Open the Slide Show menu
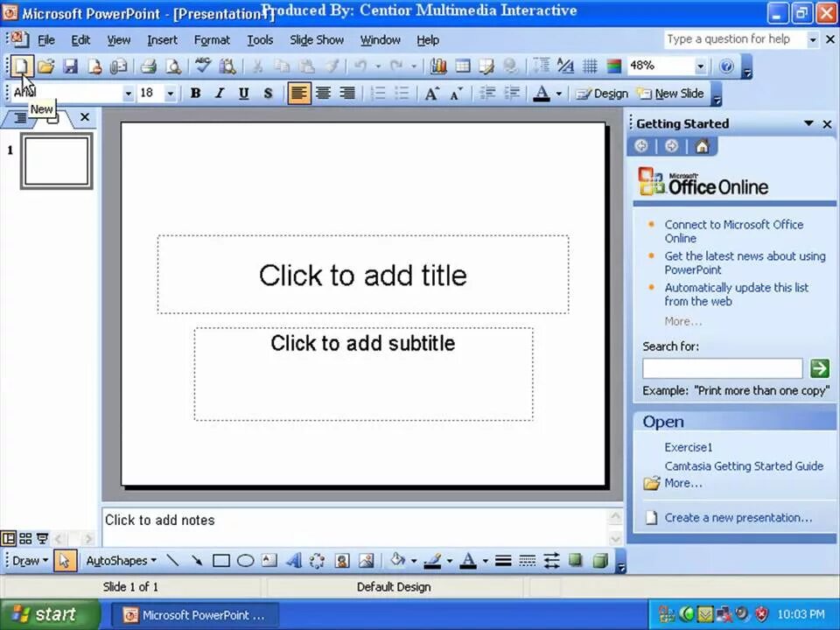This screenshot has width=840, height=630. (317, 40)
